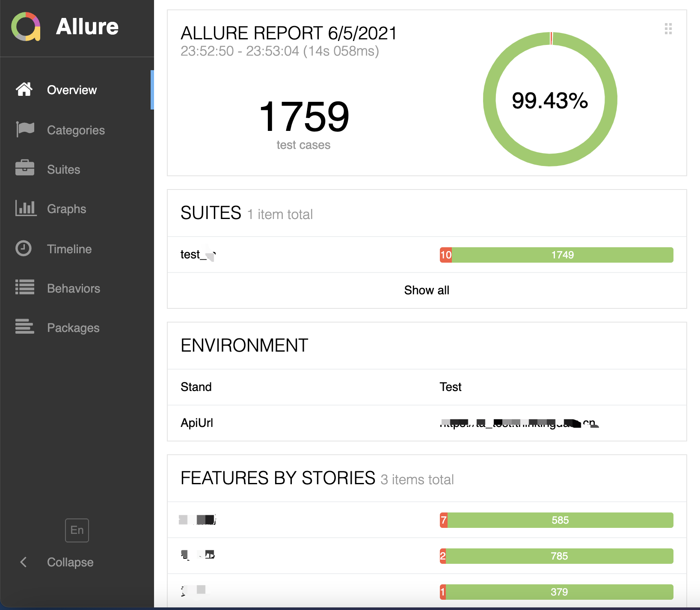Click the Show all suites link

pyautogui.click(x=427, y=290)
